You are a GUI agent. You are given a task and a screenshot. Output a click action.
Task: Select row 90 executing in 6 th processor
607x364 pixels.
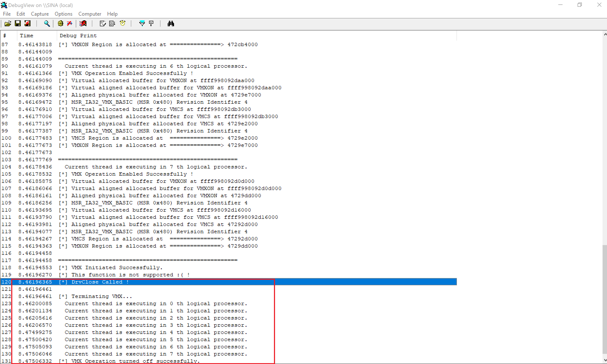point(228,66)
